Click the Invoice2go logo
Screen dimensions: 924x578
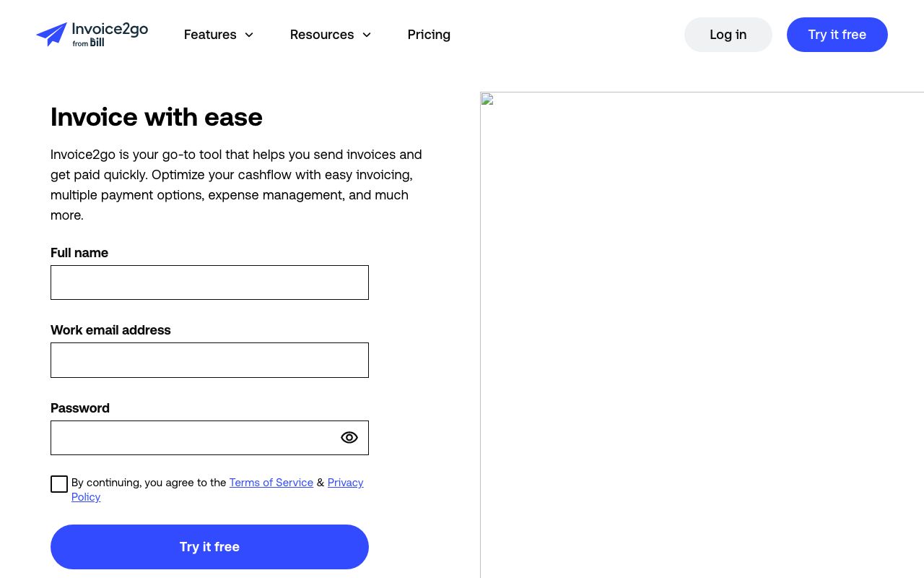click(x=92, y=35)
